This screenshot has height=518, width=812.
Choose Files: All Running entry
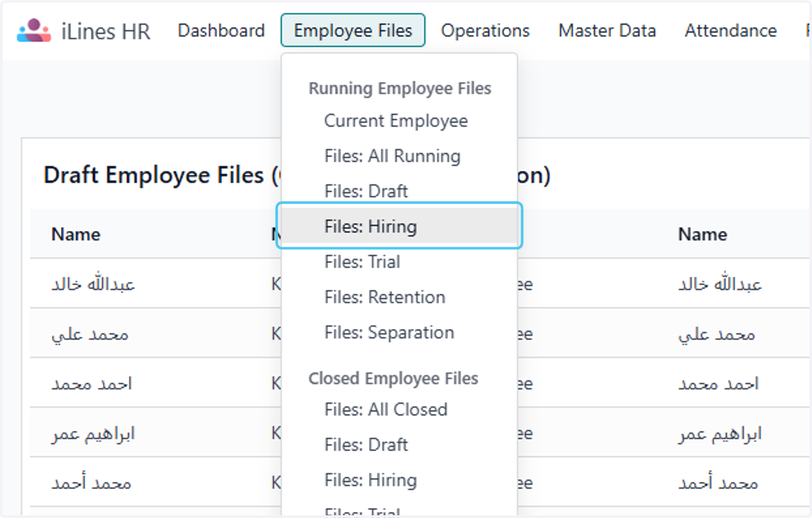392,156
